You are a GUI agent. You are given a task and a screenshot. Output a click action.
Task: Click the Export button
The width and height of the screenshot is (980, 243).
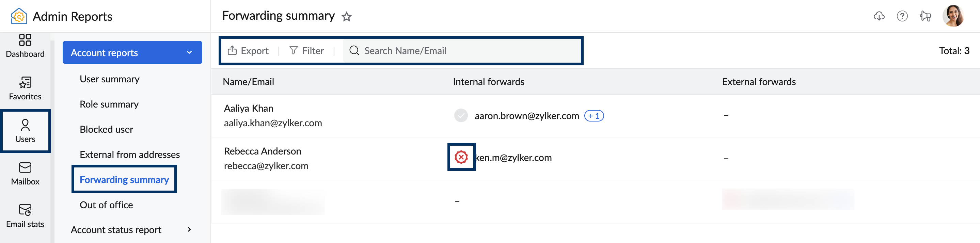coord(248,51)
